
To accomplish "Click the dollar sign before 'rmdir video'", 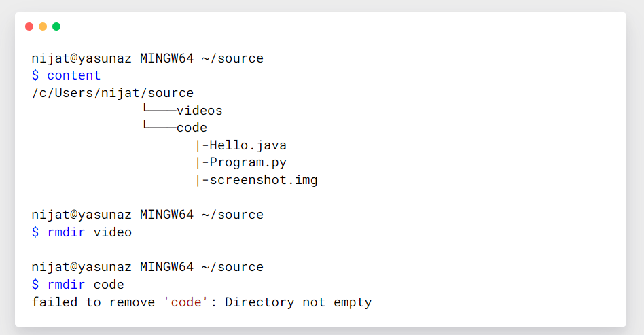I will 35,232.
